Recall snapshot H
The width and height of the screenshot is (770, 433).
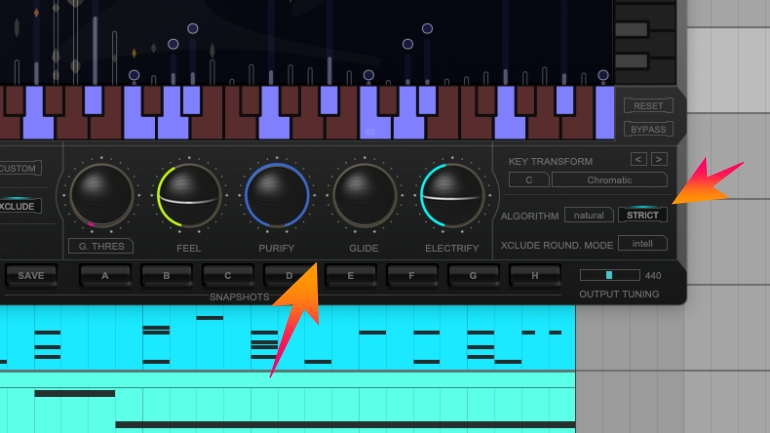(535, 276)
